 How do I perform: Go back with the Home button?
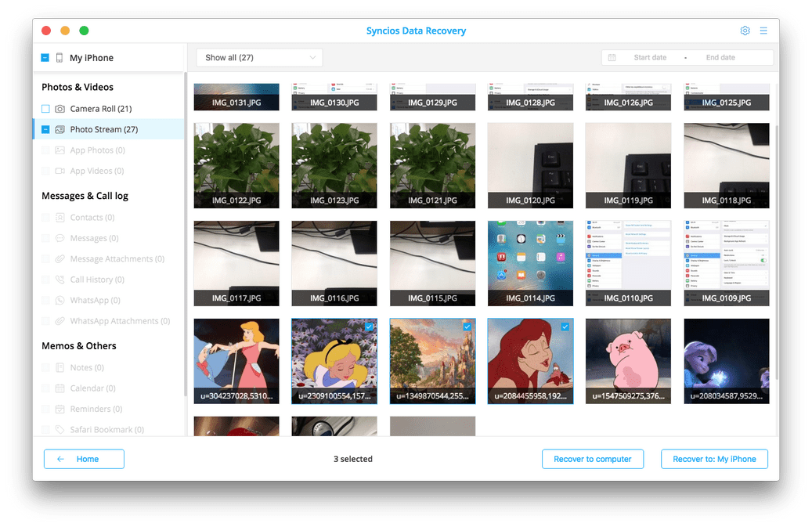pyautogui.click(x=84, y=459)
